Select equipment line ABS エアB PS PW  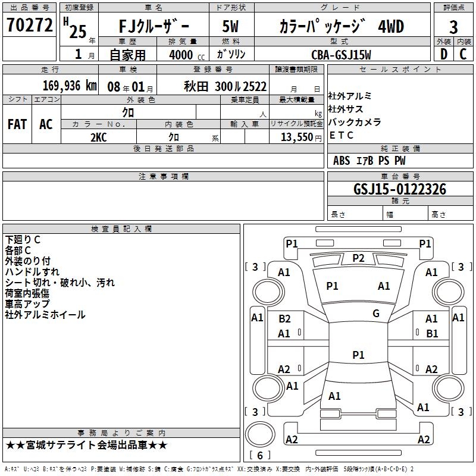[x=369, y=161]
